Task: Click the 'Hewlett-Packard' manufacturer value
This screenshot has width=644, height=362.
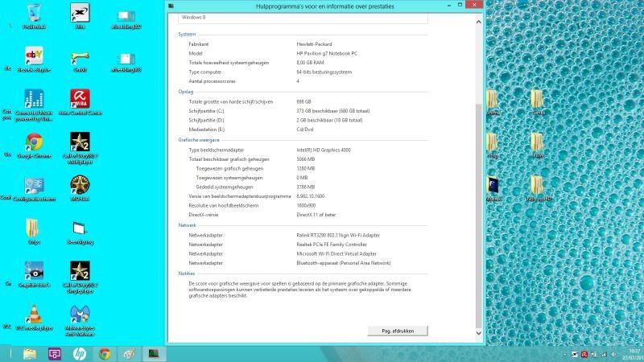Action: pyautogui.click(x=314, y=44)
